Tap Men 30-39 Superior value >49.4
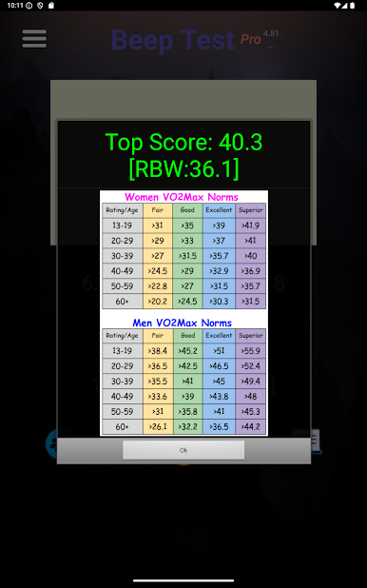This screenshot has width=367, height=588. coord(251,381)
